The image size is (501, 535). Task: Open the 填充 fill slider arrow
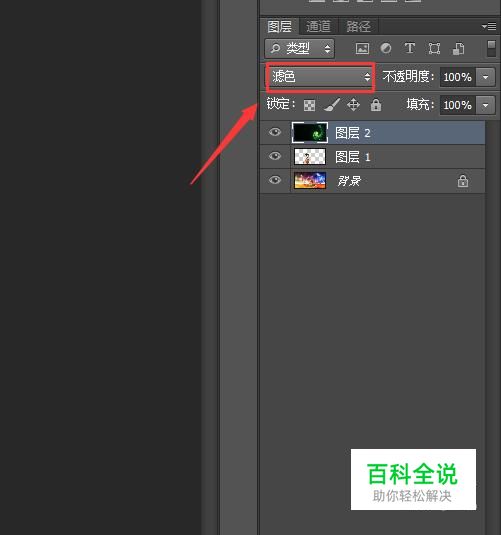coord(485,105)
